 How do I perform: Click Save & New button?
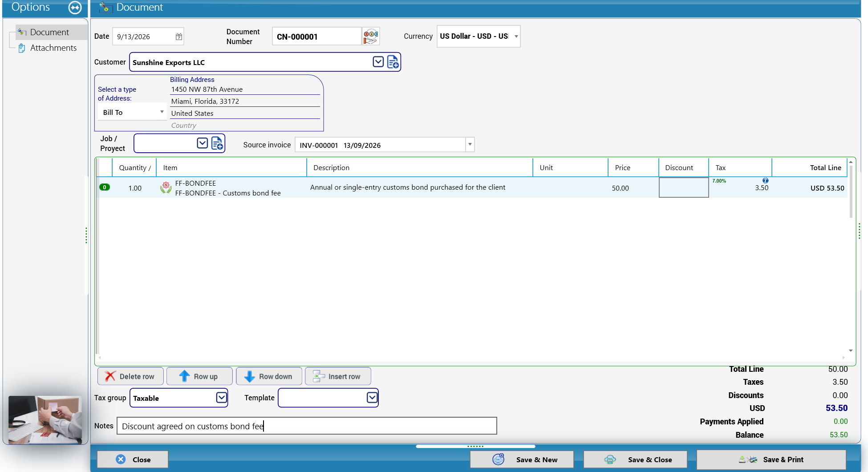(522, 460)
